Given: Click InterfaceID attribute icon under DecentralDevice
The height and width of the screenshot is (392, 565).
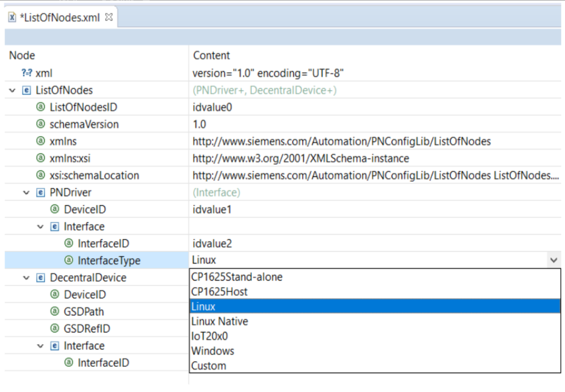Looking at the screenshot, I should [x=69, y=363].
